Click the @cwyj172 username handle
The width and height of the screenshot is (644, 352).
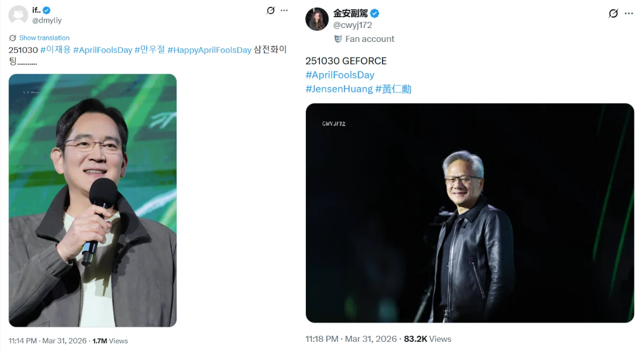(x=353, y=25)
